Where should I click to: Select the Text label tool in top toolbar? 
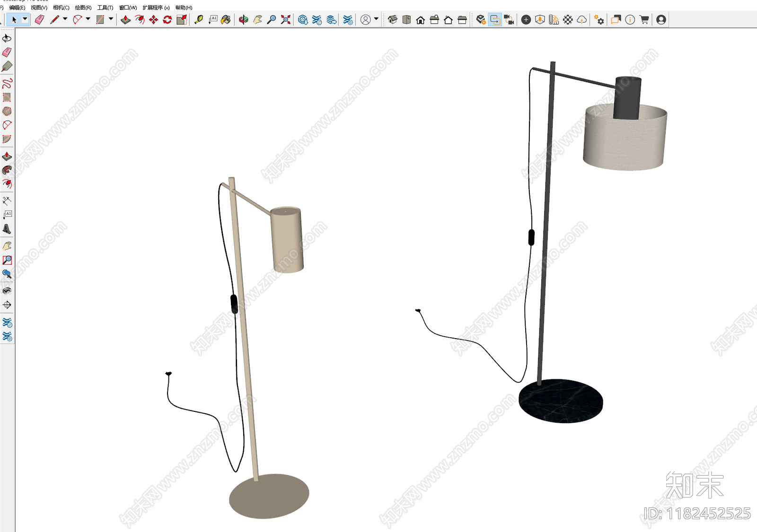[213, 19]
